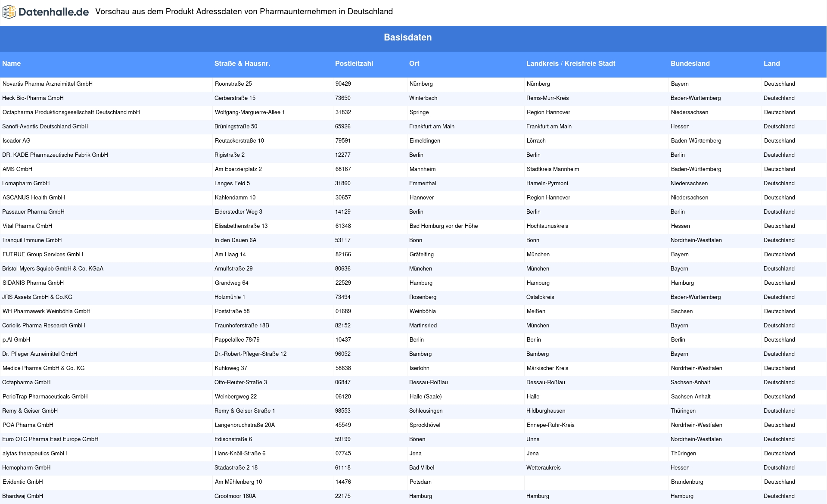Click Euro OTC Pharma East Europe GmbH
827x504 pixels.
pos(50,439)
